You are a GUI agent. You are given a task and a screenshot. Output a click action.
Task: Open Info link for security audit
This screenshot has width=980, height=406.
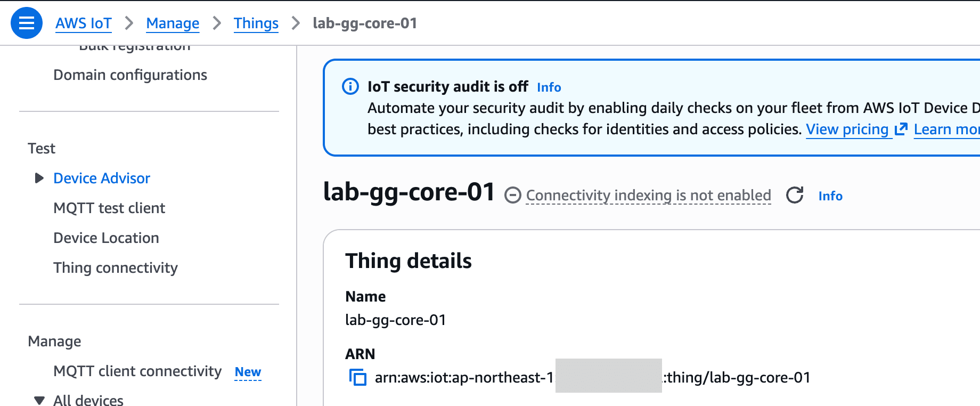click(549, 87)
